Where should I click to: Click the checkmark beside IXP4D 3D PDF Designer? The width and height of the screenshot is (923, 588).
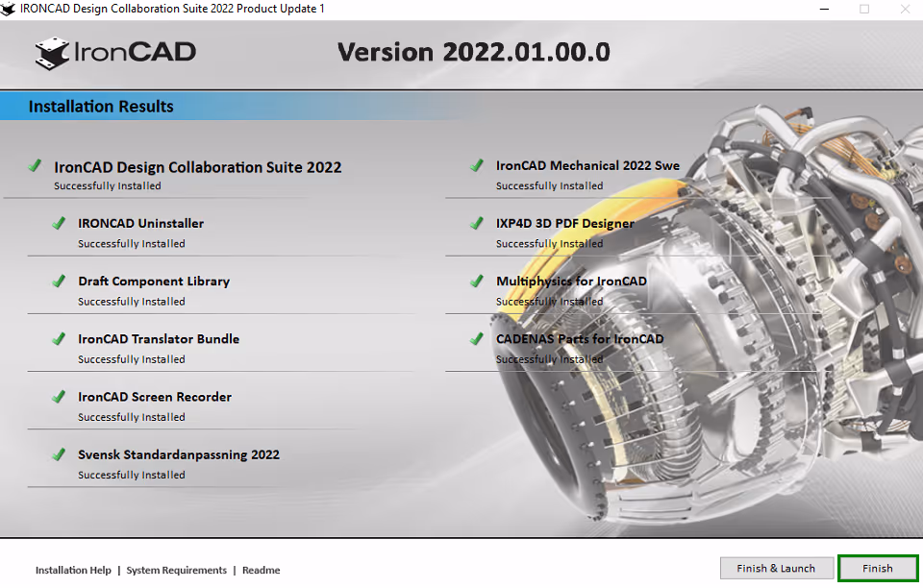pos(477,223)
